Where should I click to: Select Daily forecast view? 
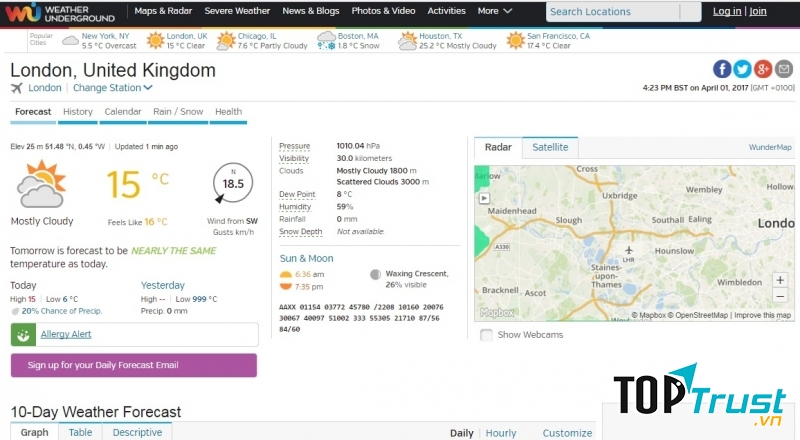coord(462,433)
